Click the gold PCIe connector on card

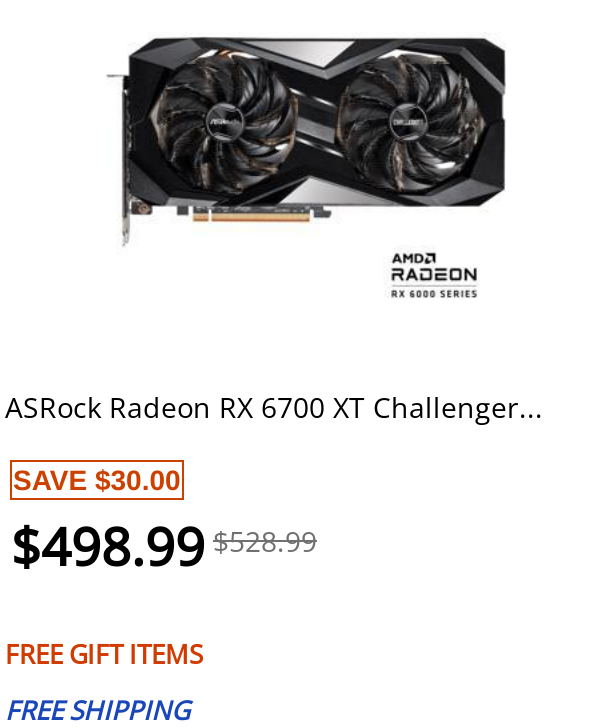pyautogui.click(x=251, y=216)
